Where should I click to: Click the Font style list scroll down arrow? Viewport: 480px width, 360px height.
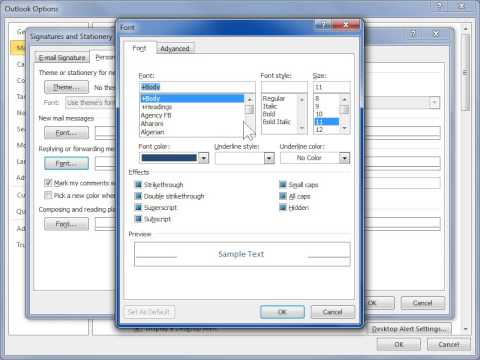click(302, 128)
